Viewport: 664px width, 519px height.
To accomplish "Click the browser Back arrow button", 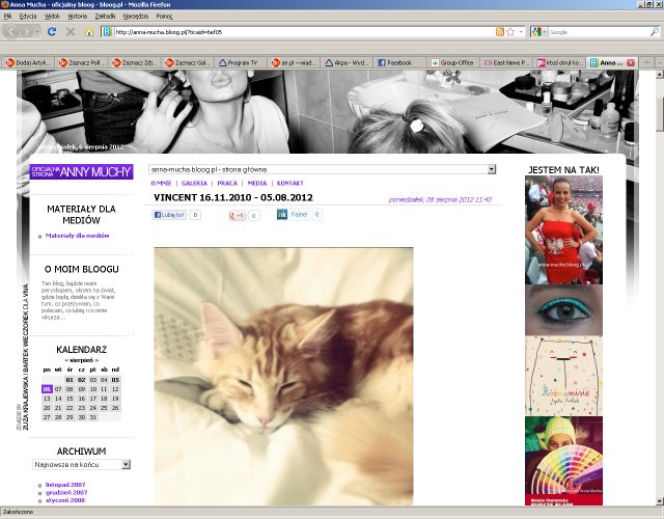I will pyautogui.click(x=11, y=32).
